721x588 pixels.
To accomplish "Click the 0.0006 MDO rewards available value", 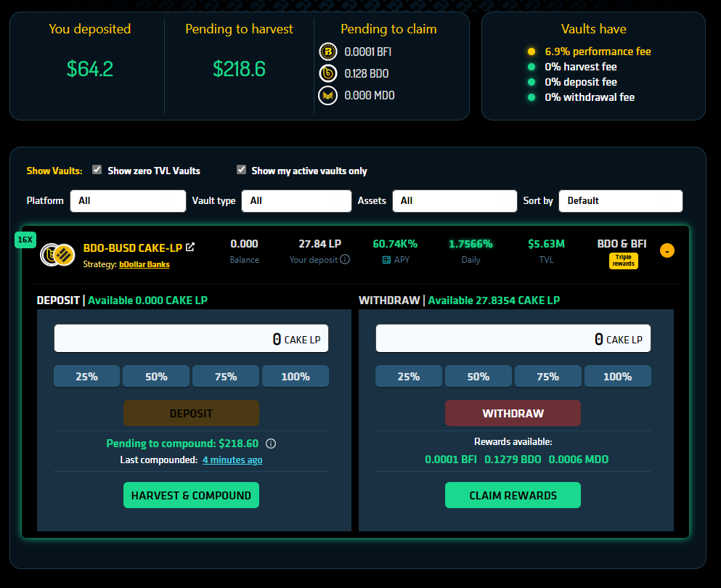I will pos(579,460).
